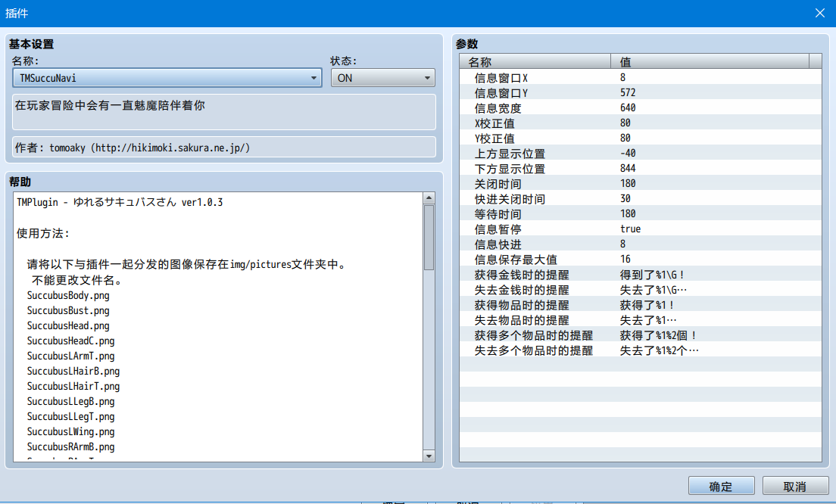Select the 信息保存最大值 parameter row
The height and width of the screenshot is (504, 836).
pyautogui.click(x=641, y=260)
